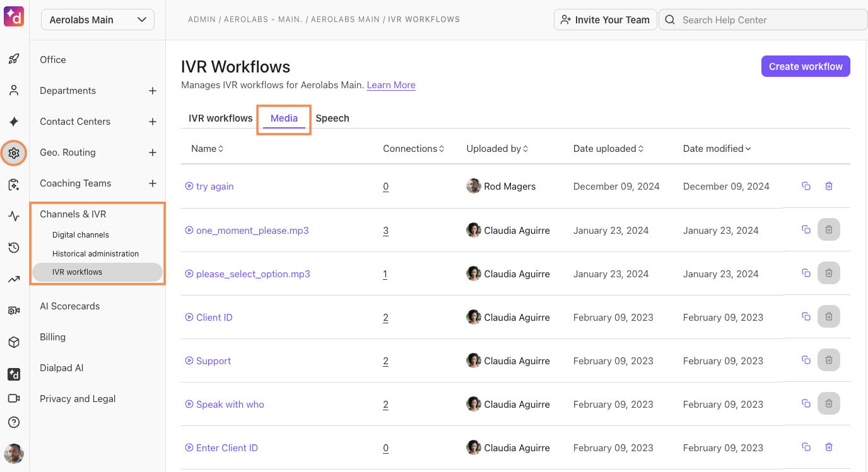This screenshot has height=472, width=868.
Task: Open the Dialpad AI sparkle icon
Action: (14, 122)
